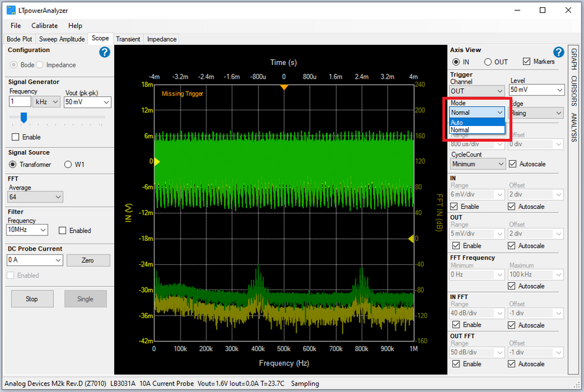This screenshot has width=584, height=392.
Task: Click the signal generator frequency slider handle
Action: coord(23,117)
